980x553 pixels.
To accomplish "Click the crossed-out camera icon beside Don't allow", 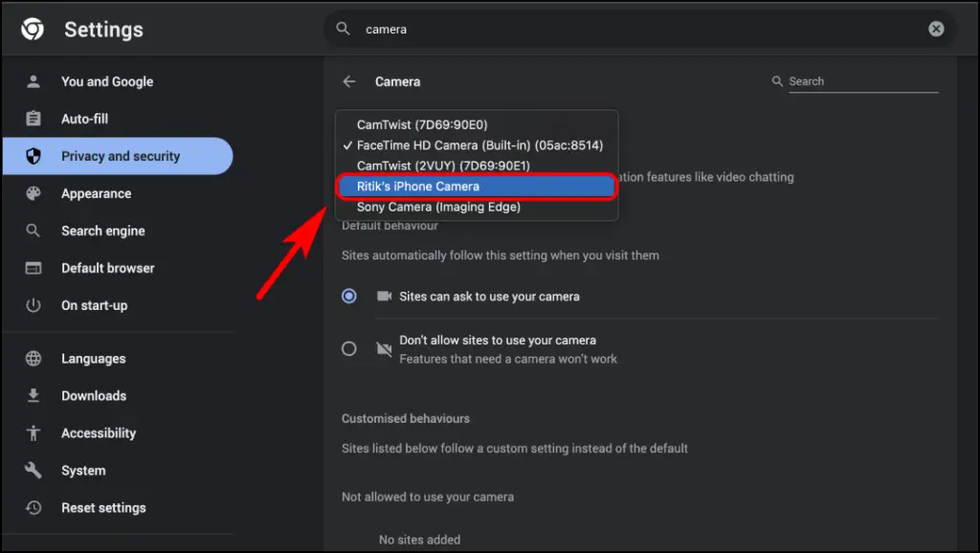I will pos(384,348).
